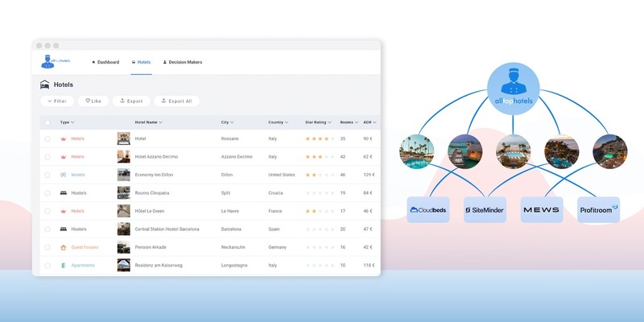Image resolution: width=644 pixels, height=322 pixels.
Task: Click the Hotels page bed icon
Action: [45, 85]
